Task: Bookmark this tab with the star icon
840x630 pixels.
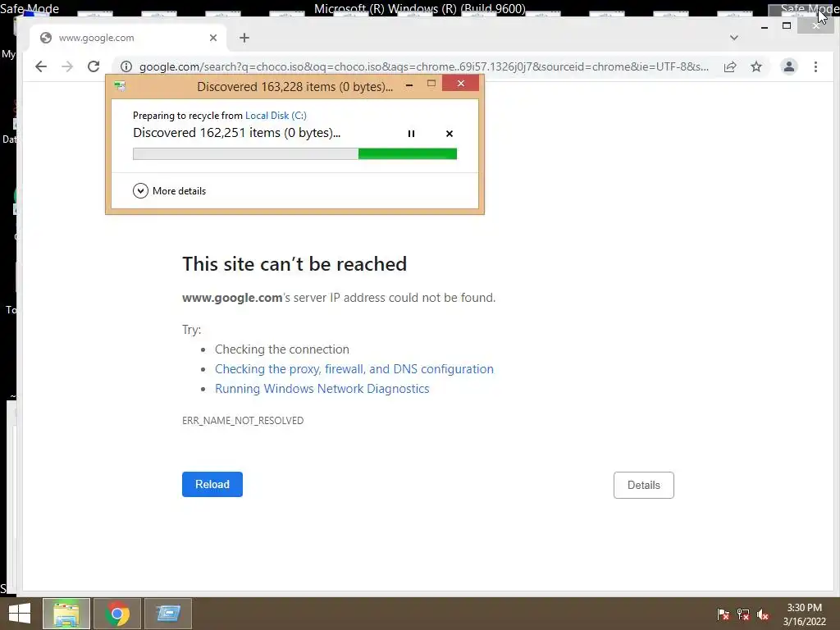Action: tap(756, 66)
